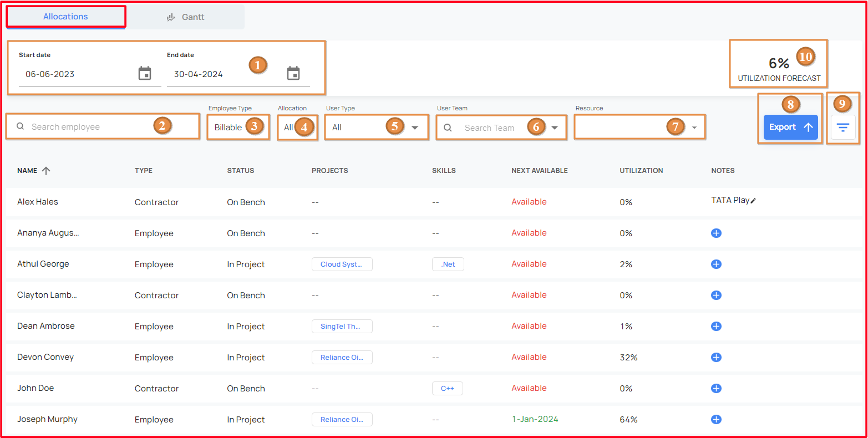This screenshot has width=868, height=438.
Task: Add a note for Joseph Murphy
Action: pos(716,420)
